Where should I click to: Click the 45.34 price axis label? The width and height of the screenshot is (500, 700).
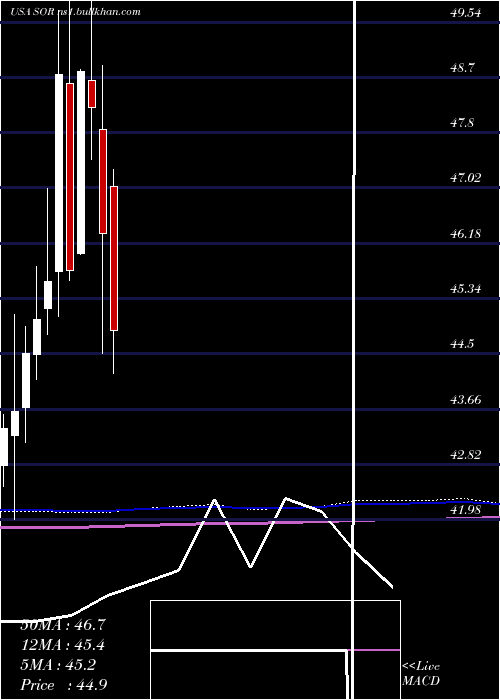tap(466, 289)
